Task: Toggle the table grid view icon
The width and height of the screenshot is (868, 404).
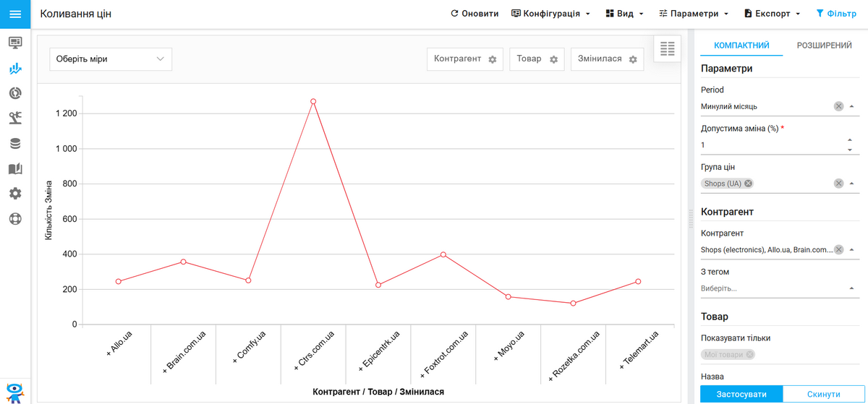Action: (667, 48)
